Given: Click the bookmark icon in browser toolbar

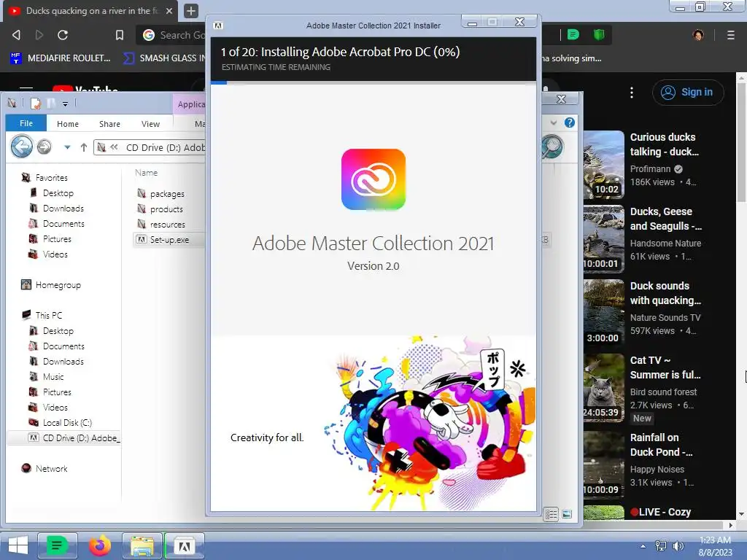Looking at the screenshot, I should 120,35.
